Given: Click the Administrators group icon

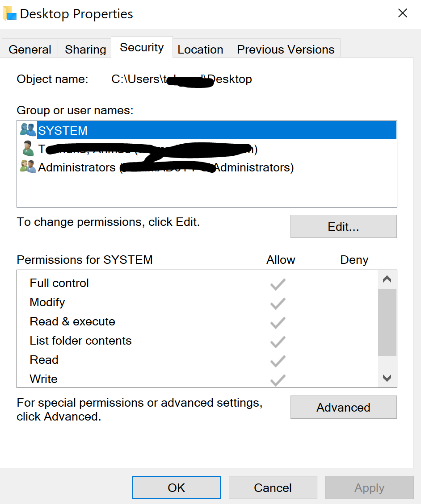Looking at the screenshot, I should [28, 167].
